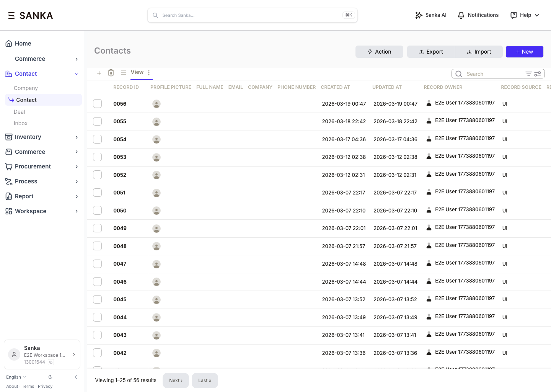551x392 pixels.
Task: Click the trash delete icon in toolbar
Action: click(x=111, y=73)
